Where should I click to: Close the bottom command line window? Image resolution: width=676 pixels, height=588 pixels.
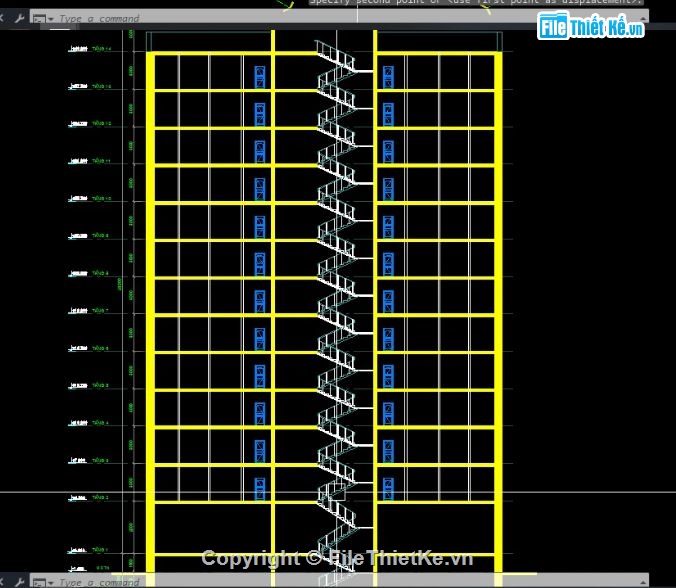(x=2, y=582)
